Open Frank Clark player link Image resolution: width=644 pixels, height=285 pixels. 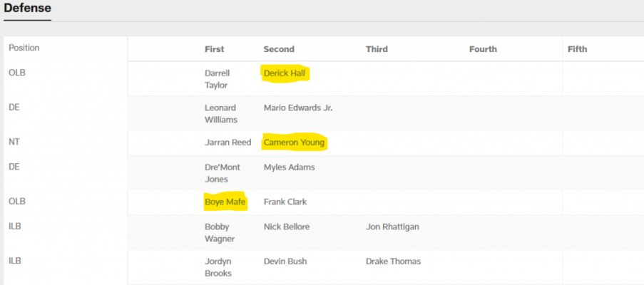[x=285, y=202]
